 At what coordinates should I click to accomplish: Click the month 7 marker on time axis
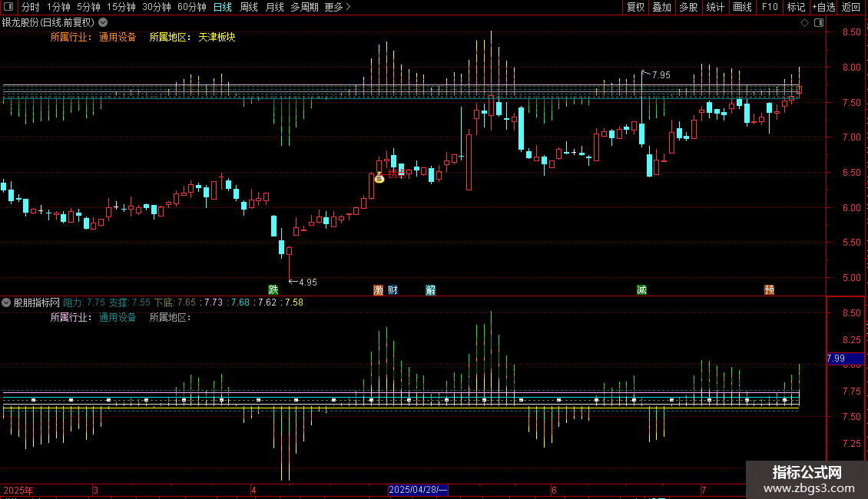704,490
